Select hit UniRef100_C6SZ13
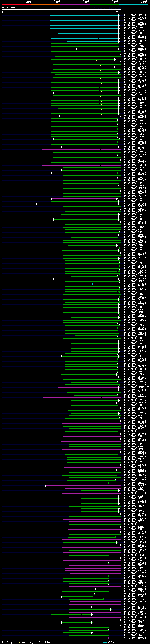Screen dimensions: 150x644 (x=135, y=323)
